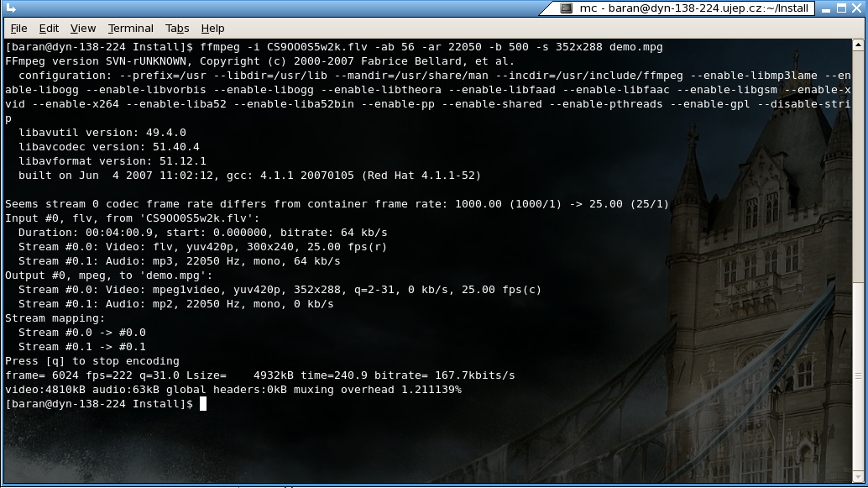Open the View menu

(83, 29)
